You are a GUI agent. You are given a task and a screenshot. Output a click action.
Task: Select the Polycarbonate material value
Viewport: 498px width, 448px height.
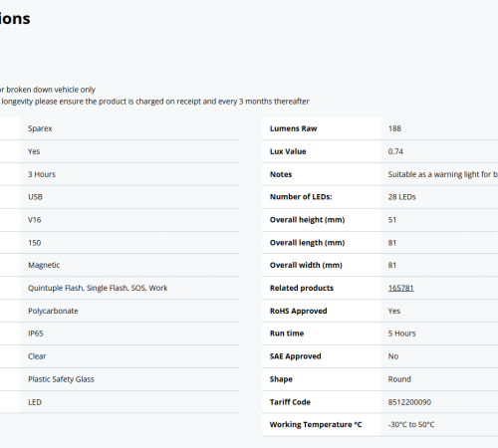53,311
